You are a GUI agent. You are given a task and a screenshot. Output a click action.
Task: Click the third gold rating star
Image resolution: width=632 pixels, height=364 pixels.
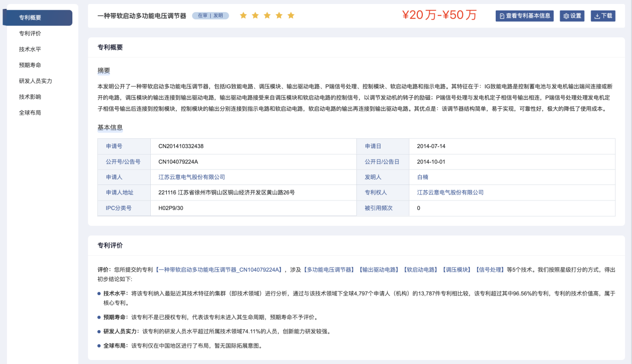pos(267,16)
